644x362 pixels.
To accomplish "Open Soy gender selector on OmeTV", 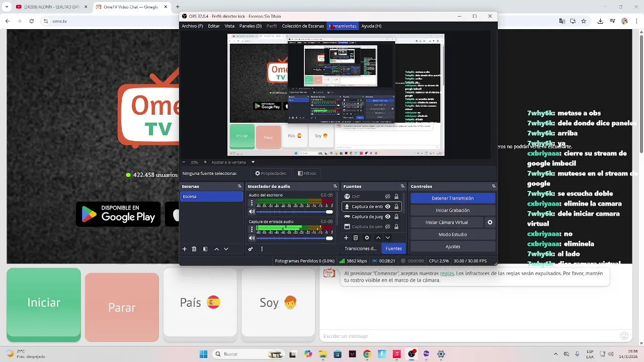I will pos(278,302).
